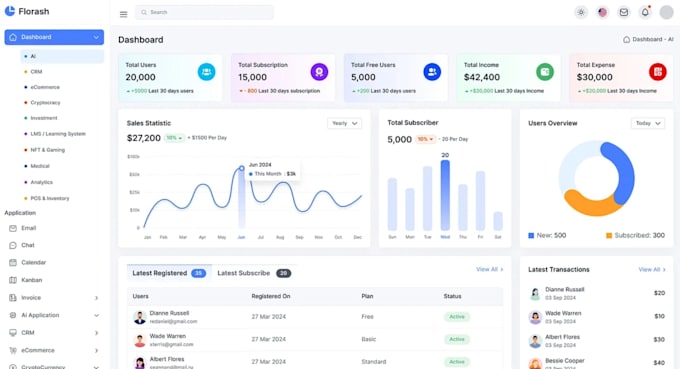680x369 pixels.
Task: Switch to the Latest Registered tab
Action: (x=169, y=273)
